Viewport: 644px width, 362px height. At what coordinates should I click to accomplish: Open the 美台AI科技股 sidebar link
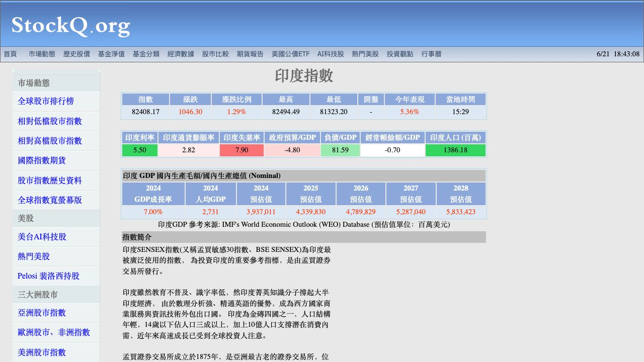coord(42,237)
